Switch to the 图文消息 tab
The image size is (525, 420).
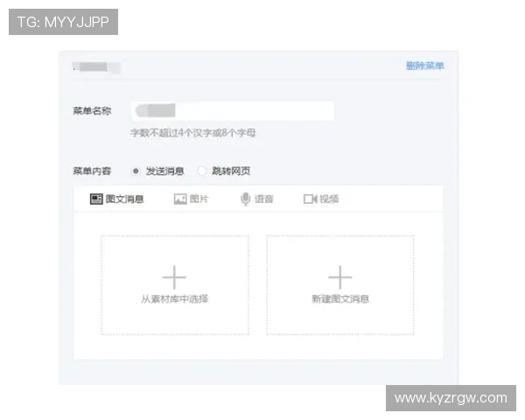pyautogui.click(x=117, y=199)
